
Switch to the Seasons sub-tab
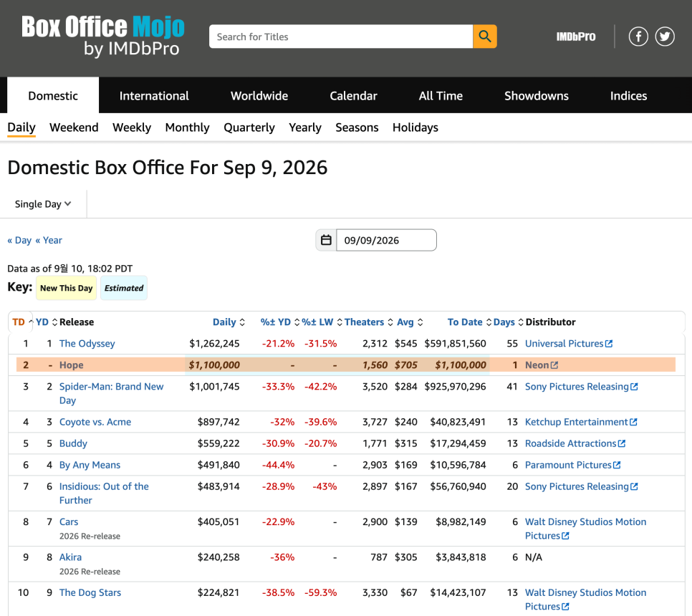(x=357, y=127)
